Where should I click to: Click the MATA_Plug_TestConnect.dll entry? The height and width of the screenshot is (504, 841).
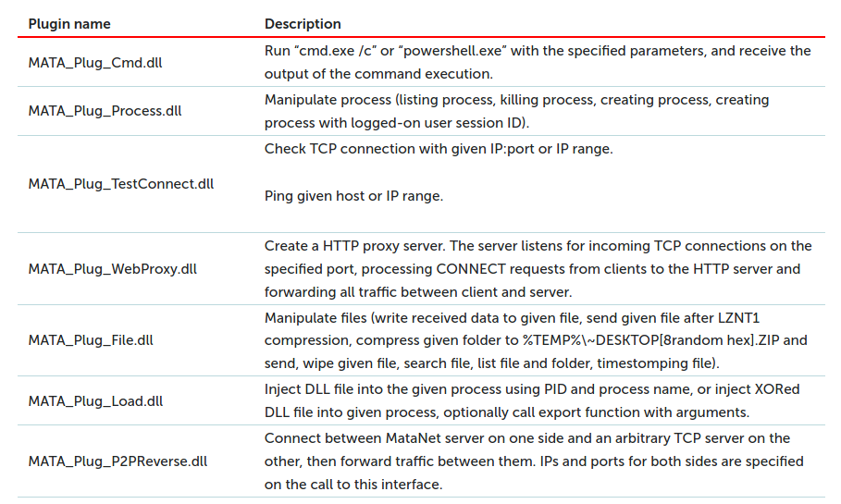tap(120, 184)
